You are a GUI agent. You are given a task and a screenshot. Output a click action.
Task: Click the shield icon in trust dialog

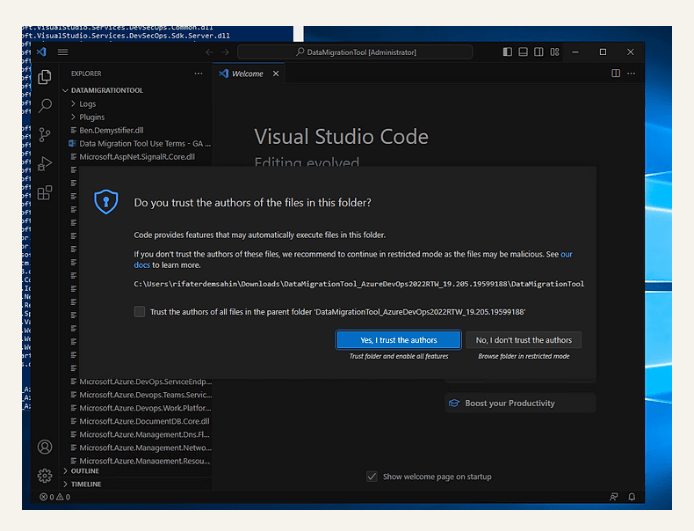pyautogui.click(x=106, y=202)
